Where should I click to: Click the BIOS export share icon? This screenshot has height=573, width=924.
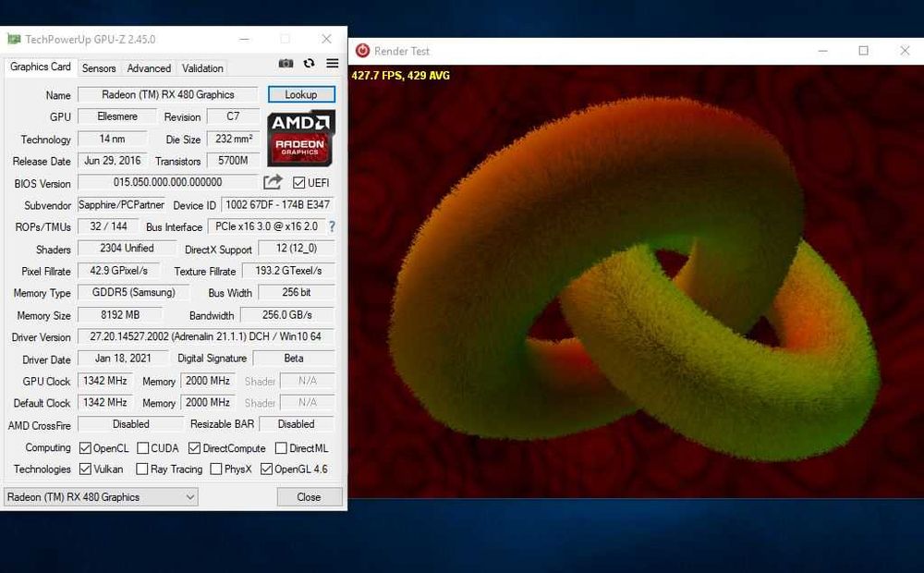point(273,182)
